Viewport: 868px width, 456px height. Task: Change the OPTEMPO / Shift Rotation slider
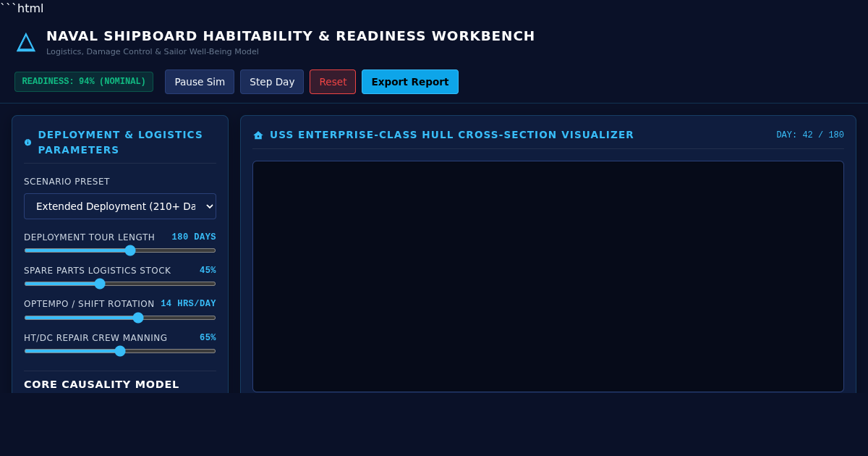(x=120, y=318)
